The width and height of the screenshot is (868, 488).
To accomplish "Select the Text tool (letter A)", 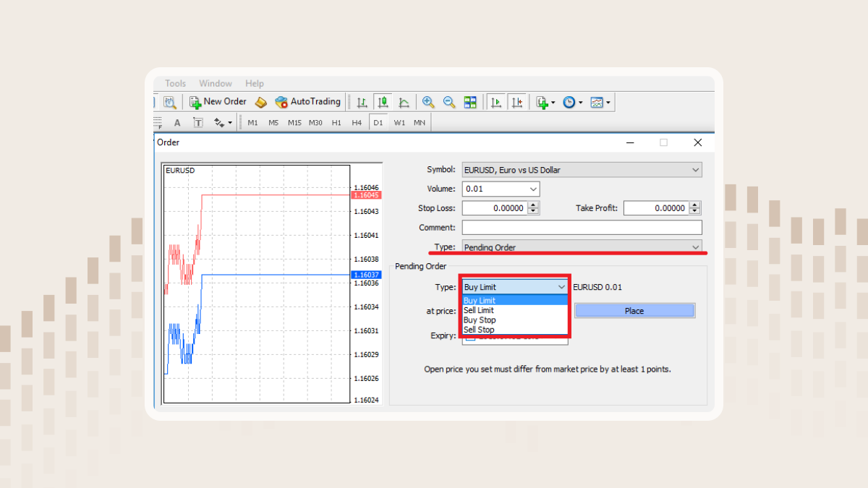I will coord(177,123).
